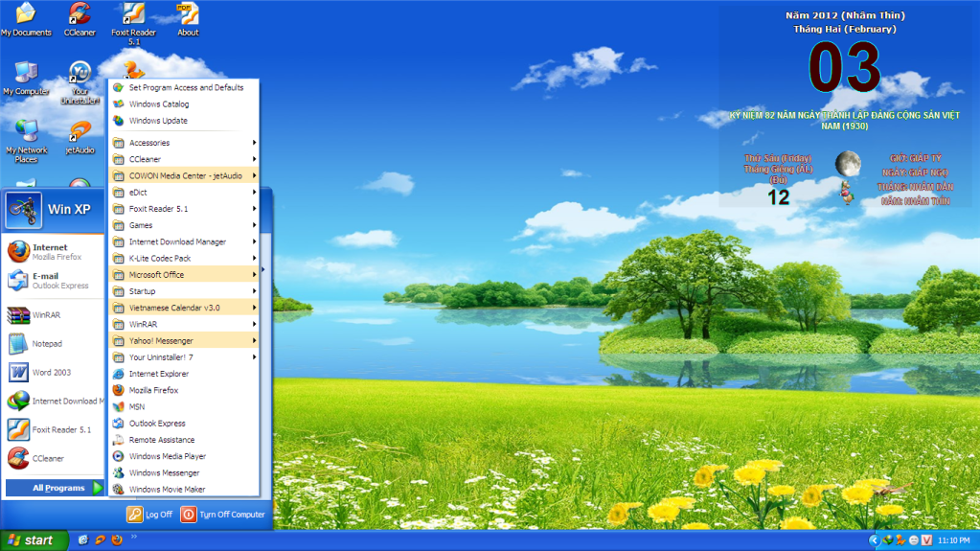Open My Computer desktop icon

point(26,79)
